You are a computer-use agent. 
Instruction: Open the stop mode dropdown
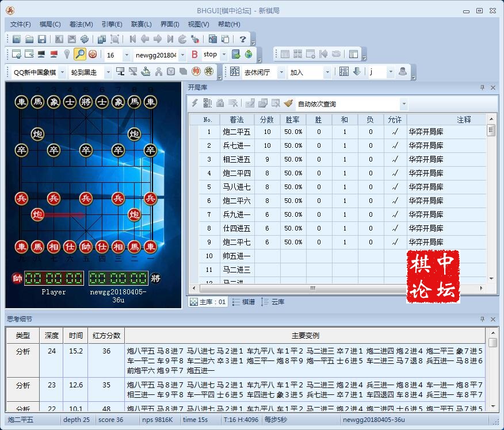tap(224, 55)
